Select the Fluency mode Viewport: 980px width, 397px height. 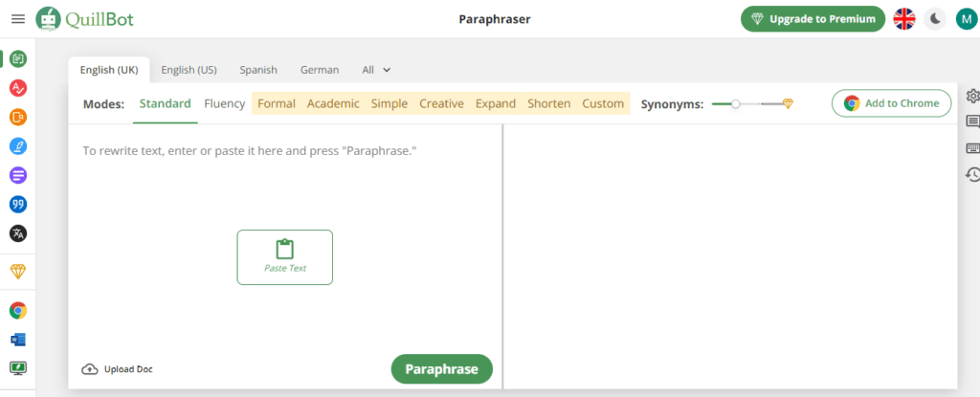tap(224, 103)
